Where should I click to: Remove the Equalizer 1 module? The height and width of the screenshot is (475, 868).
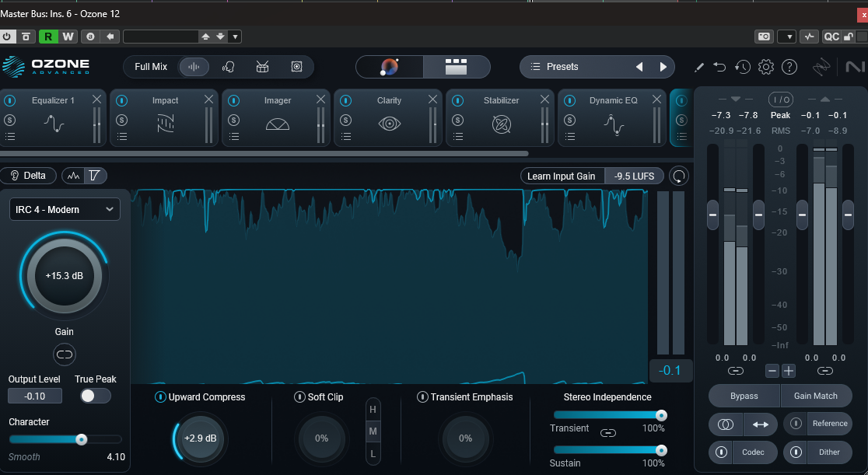97,99
